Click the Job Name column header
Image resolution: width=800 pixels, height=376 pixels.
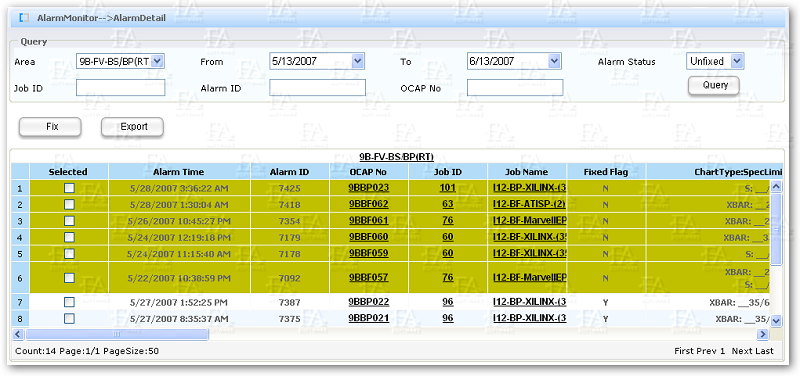pos(527,172)
